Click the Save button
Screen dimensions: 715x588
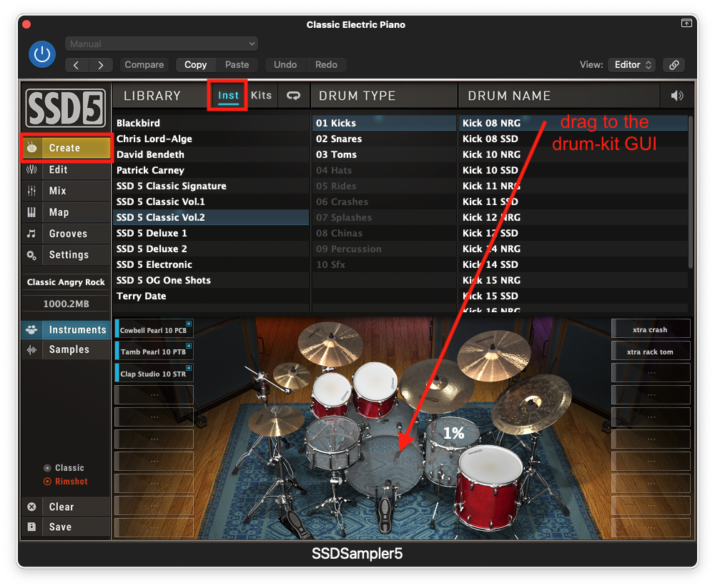pyautogui.click(x=60, y=527)
